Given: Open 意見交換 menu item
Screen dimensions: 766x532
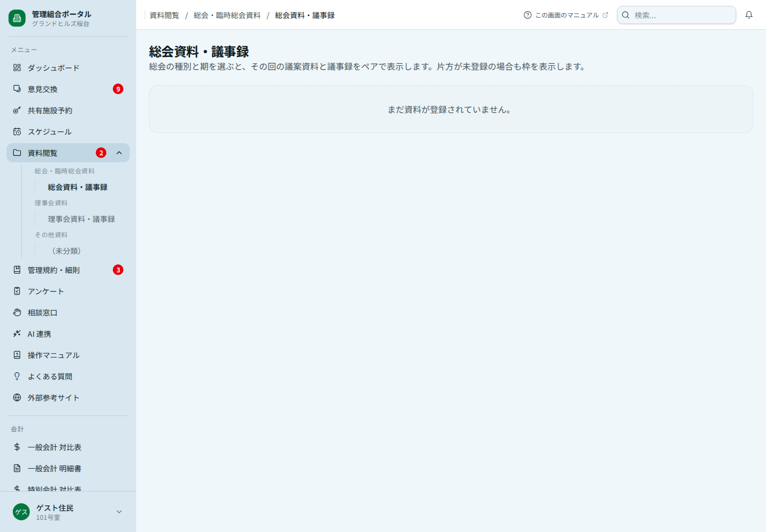Looking at the screenshot, I should pos(68,89).
